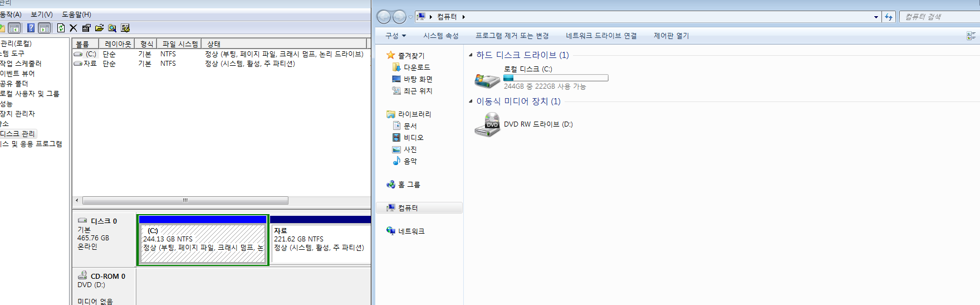The image size is (980, 305).
Task: Open recent pages dropdown next to forward button
Action: [410, 17]
